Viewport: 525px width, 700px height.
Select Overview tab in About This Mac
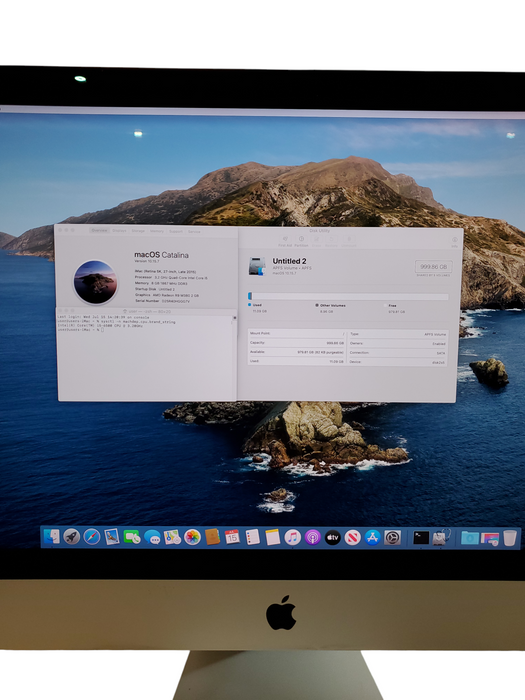coord(99,230)
